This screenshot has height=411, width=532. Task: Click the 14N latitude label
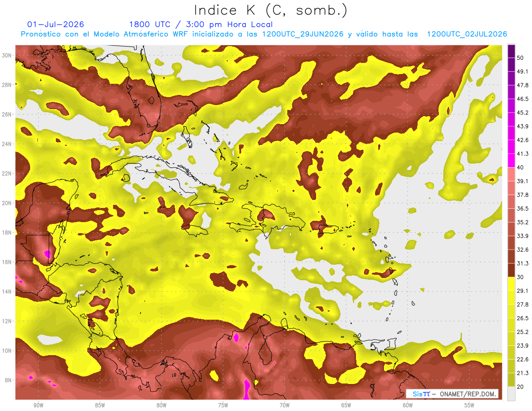tap(7, 291)
